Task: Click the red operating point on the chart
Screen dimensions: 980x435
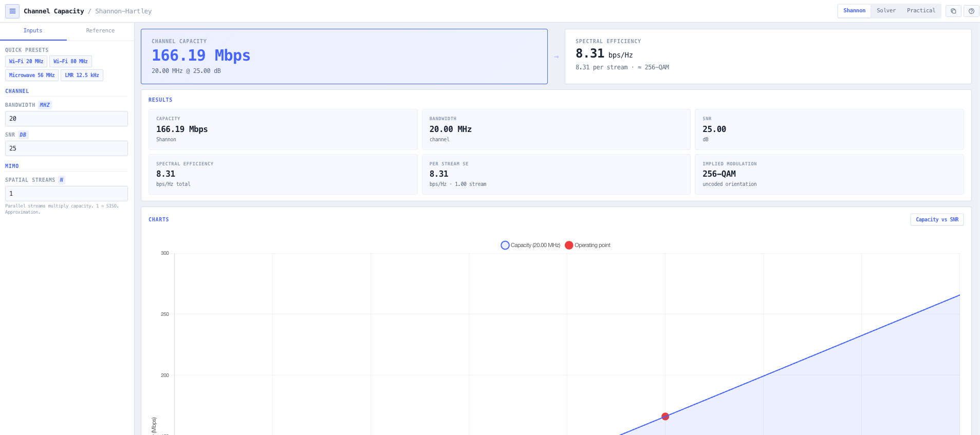Action: [x=665, y=417]
